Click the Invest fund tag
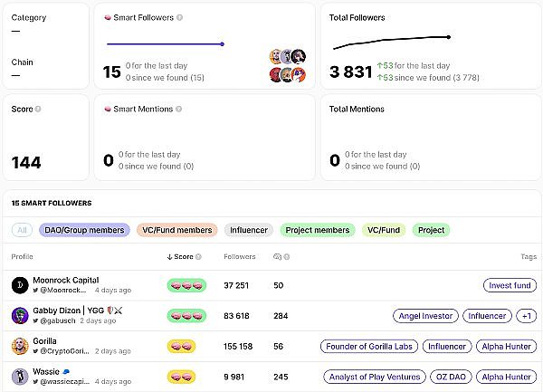This screenshot has width=543, height=392. [510, 285]
